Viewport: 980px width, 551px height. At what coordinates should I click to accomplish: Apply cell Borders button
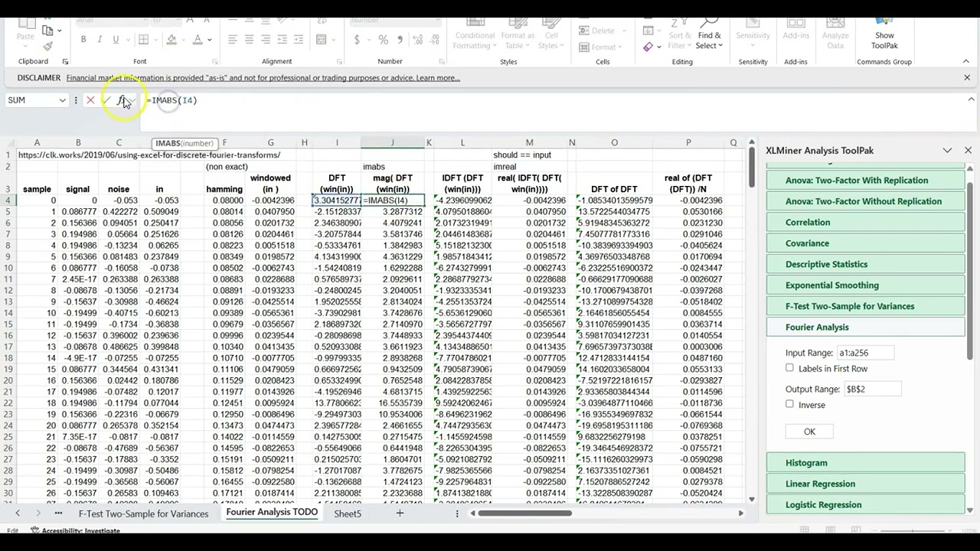(x=143, y=40)
